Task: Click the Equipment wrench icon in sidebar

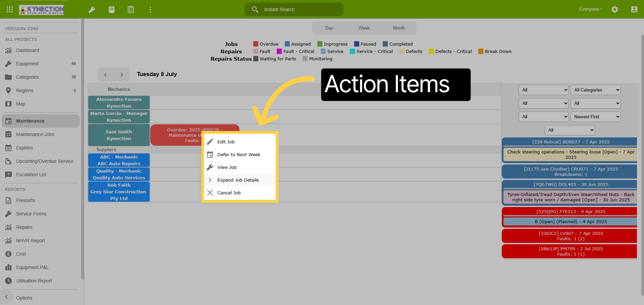Action: 9,64
